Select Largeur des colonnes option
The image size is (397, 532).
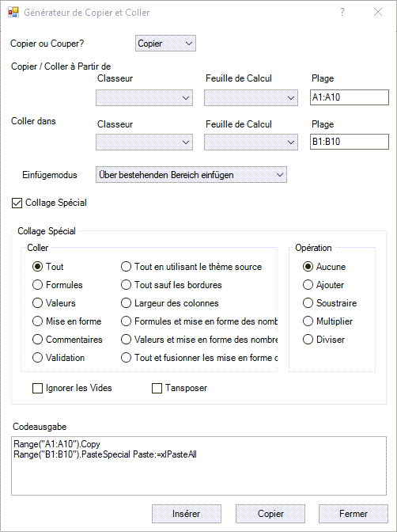pyautogui.click(x=126, y=303)
